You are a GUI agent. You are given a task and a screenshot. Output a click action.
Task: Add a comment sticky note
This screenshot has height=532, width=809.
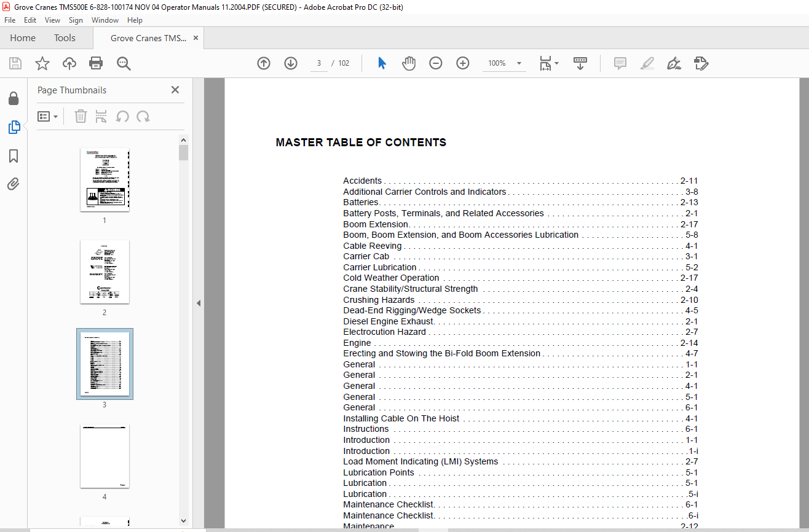620,63
